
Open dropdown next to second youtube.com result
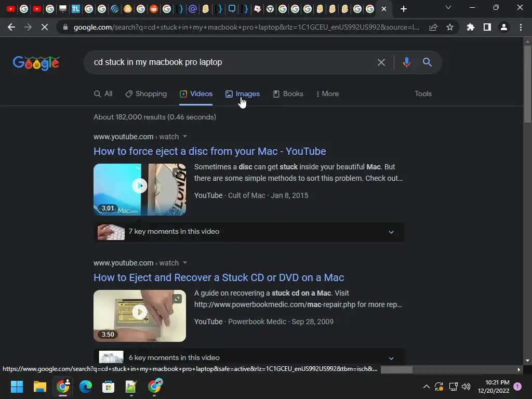(185, 262)
